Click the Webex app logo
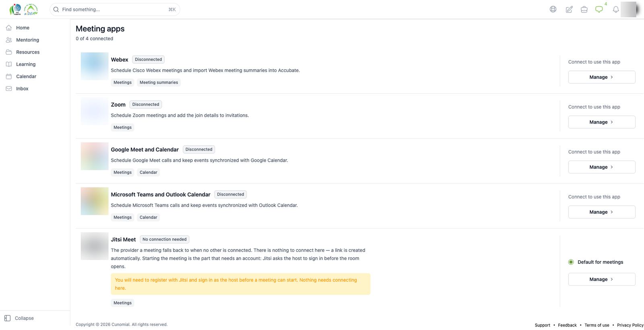Screen dimensions: 644x330 (95, 66)
